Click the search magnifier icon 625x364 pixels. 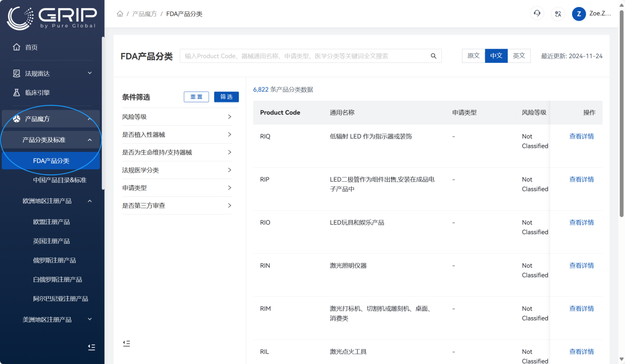(x=433, y=56)
